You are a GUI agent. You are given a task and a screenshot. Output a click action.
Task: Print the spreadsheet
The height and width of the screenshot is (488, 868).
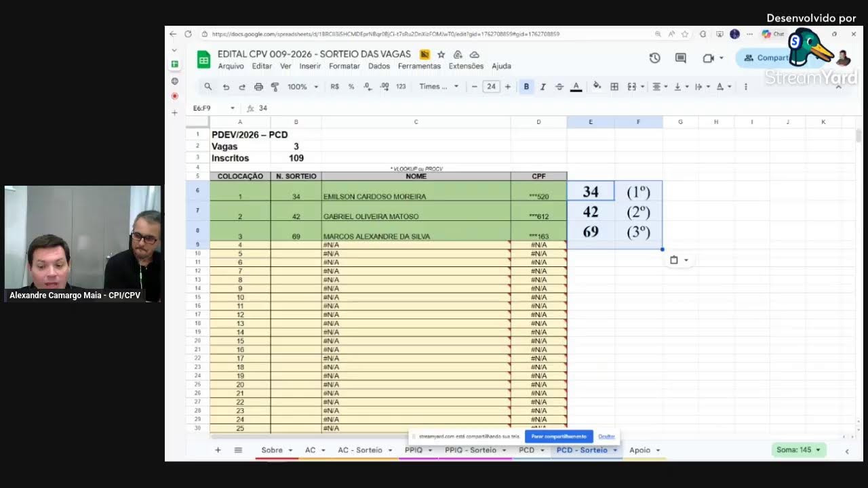click(x=258, y=87)
